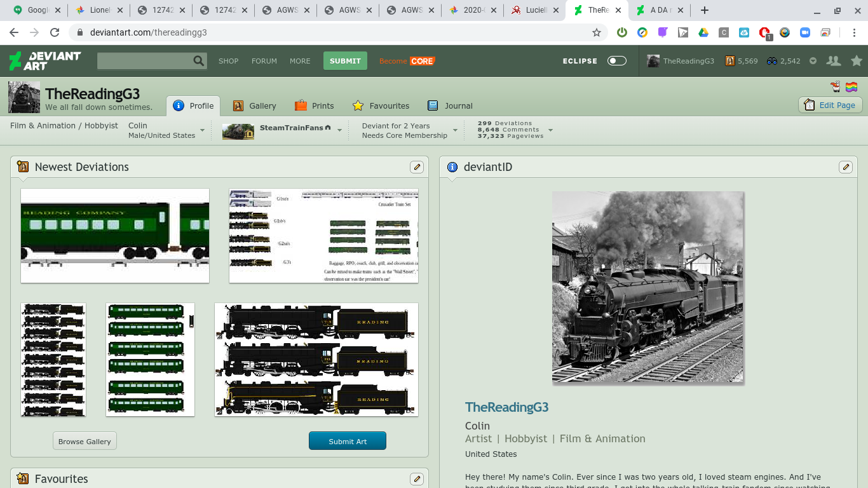Click the Google Drive extension icon

[703, 32]
